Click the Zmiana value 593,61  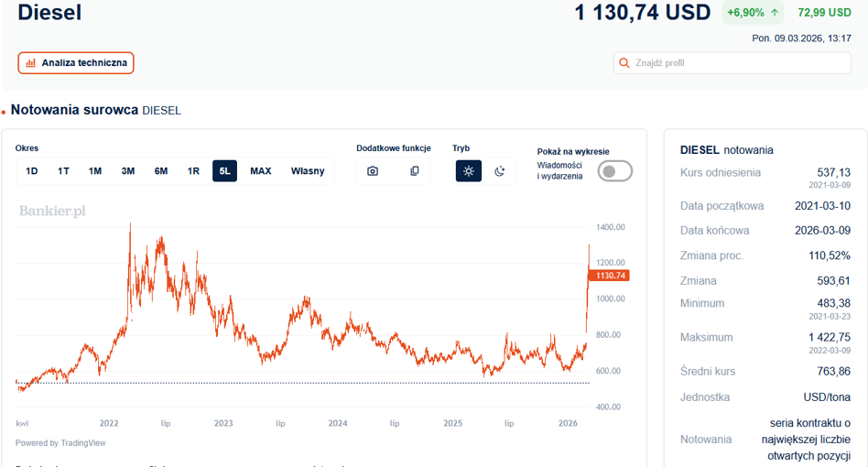click(x=834, y=280)
